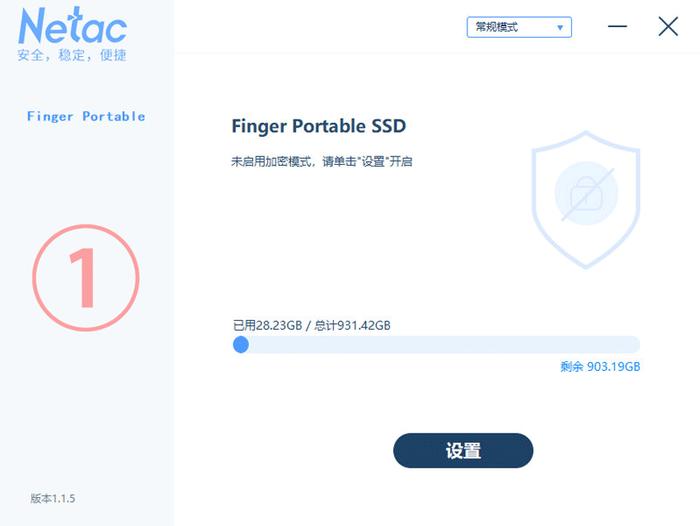Click the blue storage usage indicator dot
Screen dimensions: 700x526
click(x=241, y=345)
